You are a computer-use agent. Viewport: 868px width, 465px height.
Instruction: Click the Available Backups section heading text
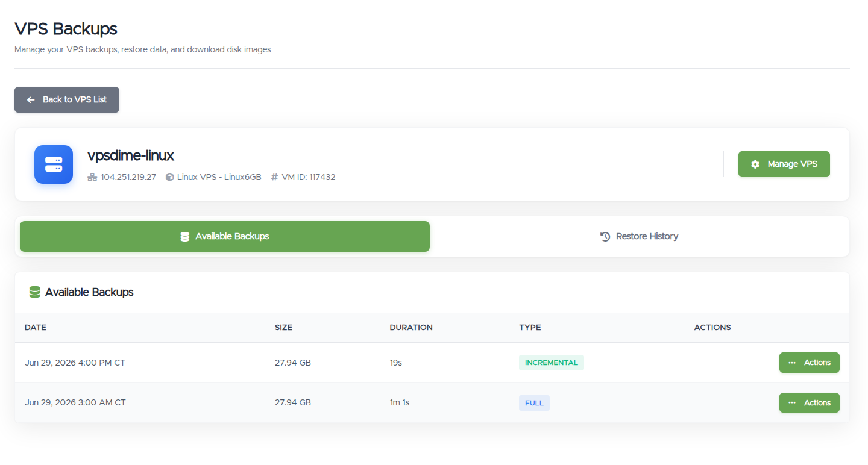point(89,292)
